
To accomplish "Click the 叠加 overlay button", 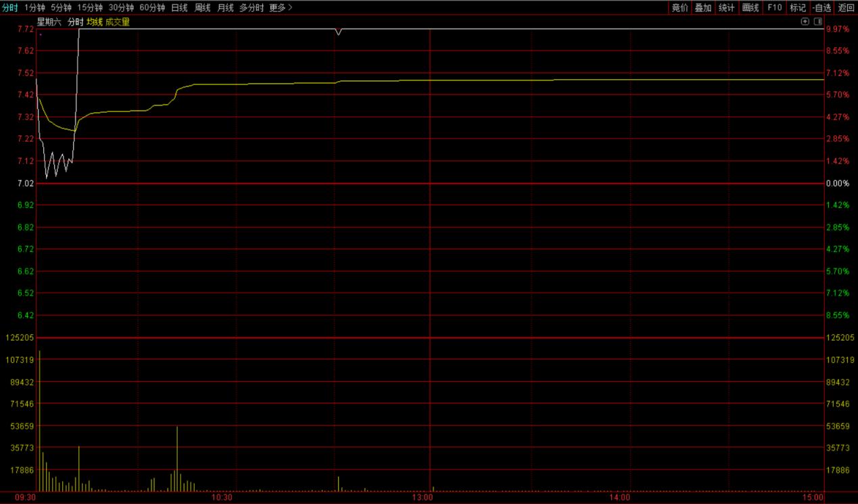I will pyautogui.click(x=703, y=7).
